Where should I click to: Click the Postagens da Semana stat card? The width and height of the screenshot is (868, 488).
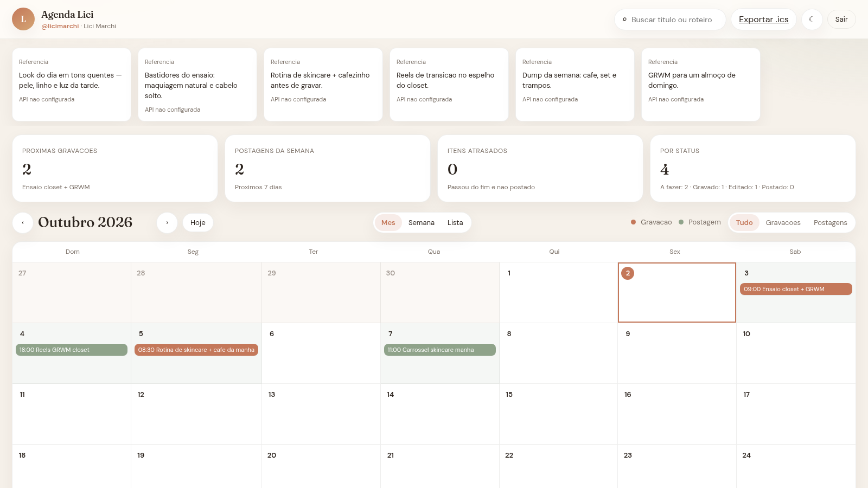tap(328, 169)
